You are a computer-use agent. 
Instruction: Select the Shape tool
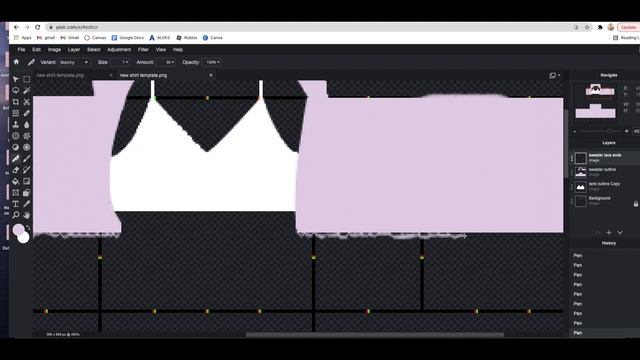pos(27,192)
